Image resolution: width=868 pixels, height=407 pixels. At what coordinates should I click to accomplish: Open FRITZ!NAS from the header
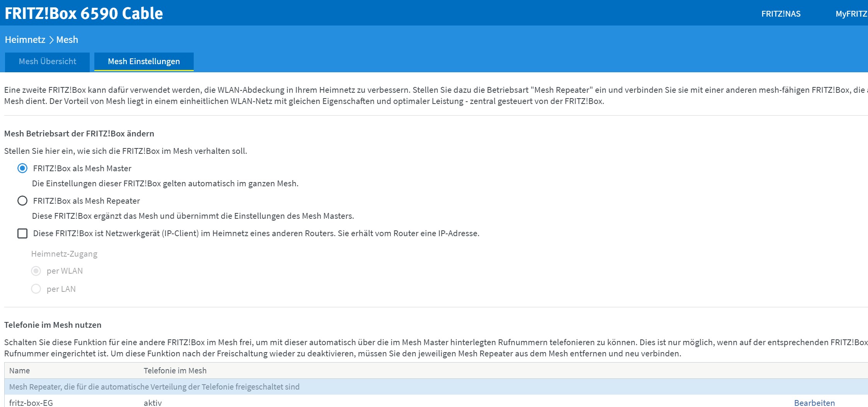click(x=781, y=14)
